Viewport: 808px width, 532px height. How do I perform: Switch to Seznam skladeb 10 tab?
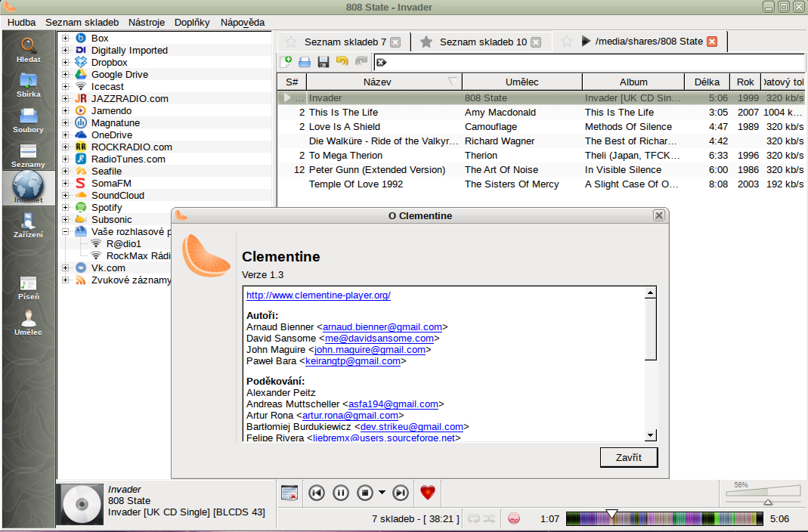[x=483, y=42]
